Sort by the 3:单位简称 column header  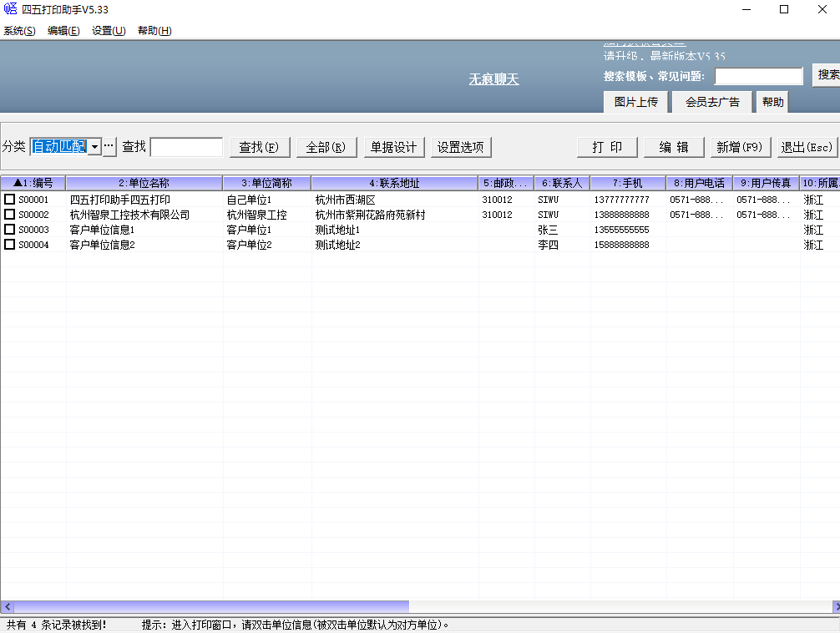click(x=267, y=184)
